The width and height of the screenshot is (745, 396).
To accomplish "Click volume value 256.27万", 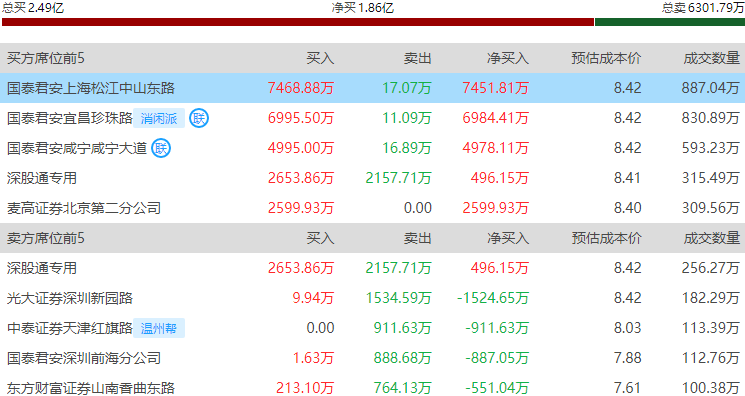I will 711,268.
